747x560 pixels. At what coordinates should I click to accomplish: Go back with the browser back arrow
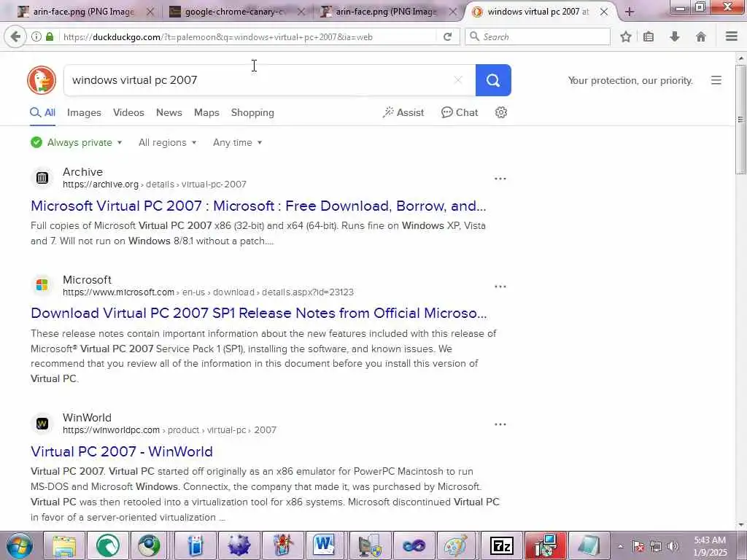tap(15, 36)
